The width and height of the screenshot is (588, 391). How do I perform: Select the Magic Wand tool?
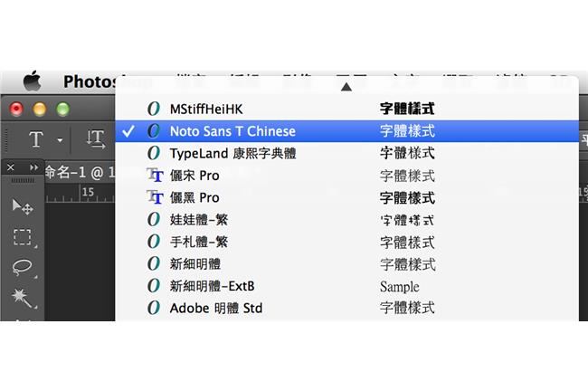tap(22, 297)
